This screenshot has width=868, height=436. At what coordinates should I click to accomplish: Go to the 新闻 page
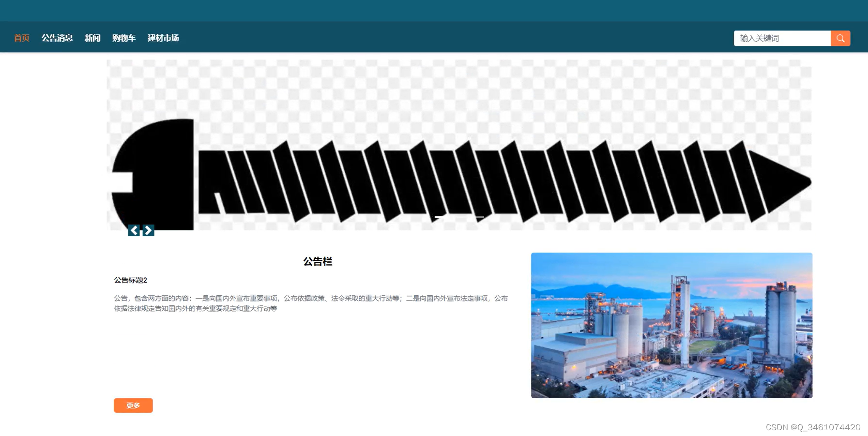[x=92, y=38]
